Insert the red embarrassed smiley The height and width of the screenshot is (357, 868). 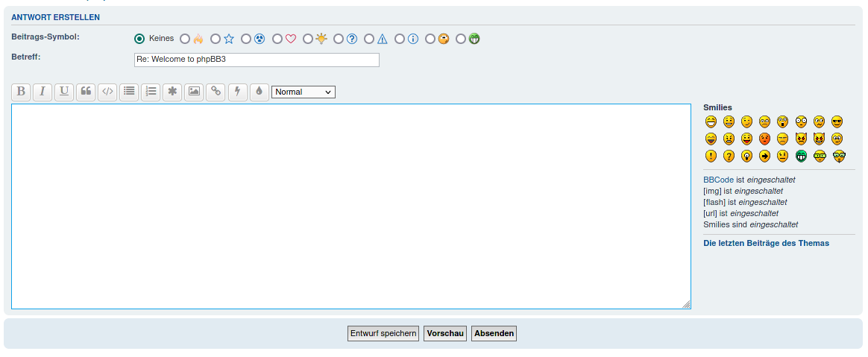coord(764,139)
